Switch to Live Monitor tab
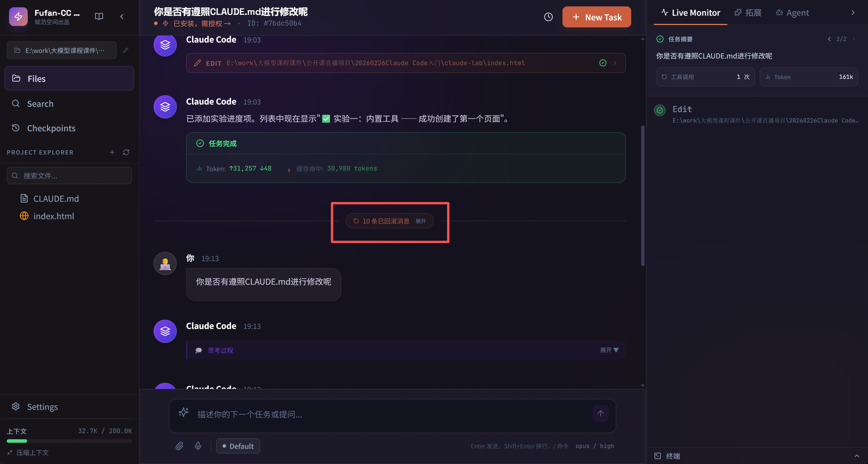This screenshot has width=868, height=464. tap(690, 13)
